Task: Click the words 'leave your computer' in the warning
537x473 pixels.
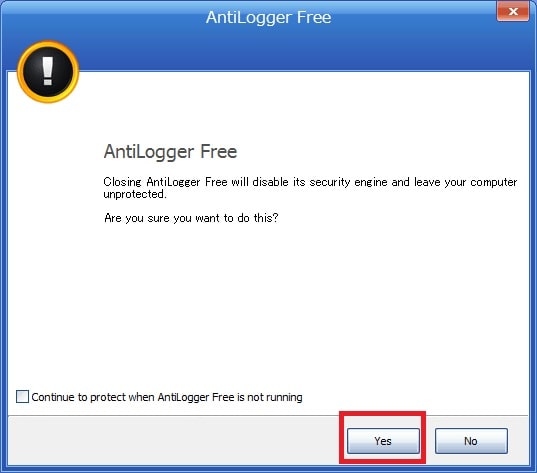Action: [466, 182]
